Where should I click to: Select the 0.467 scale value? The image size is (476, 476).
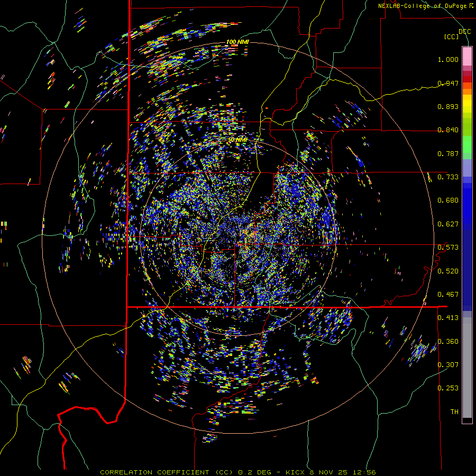448,295
